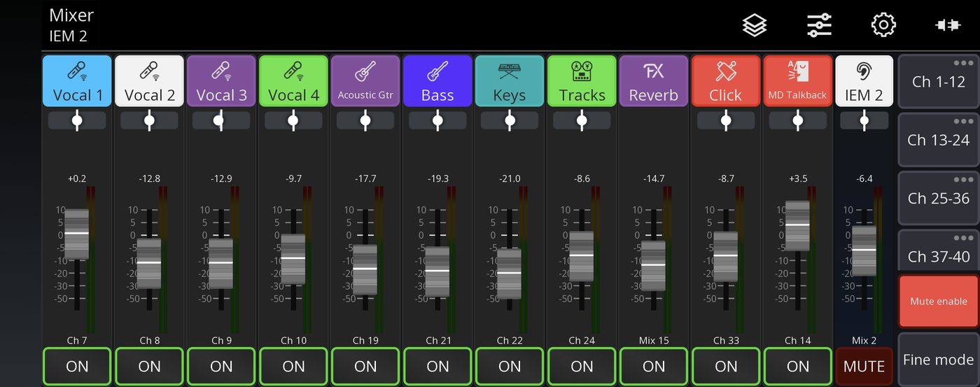Select the Click channel header
980x387 pixels.
tap(726, 81)
